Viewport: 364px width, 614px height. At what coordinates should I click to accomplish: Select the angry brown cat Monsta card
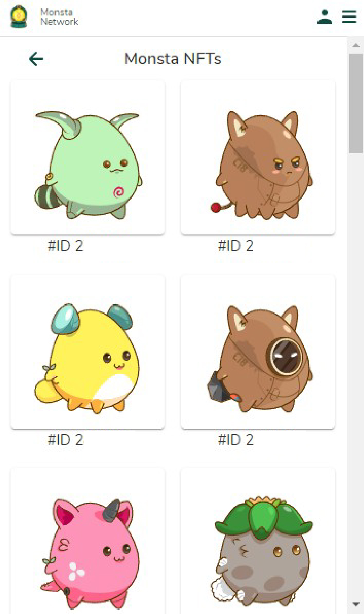coord(258,158)
